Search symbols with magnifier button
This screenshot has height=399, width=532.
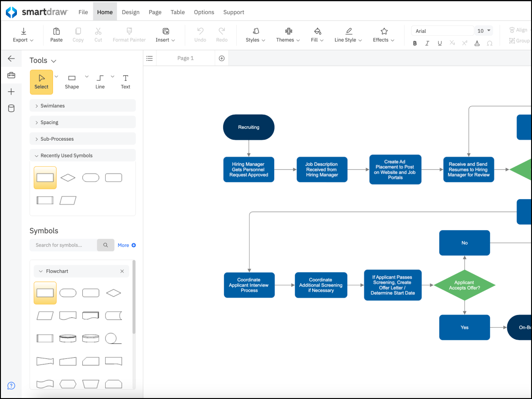point(106,245)
